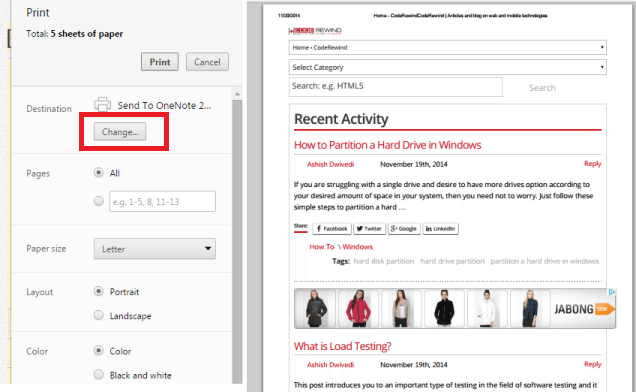Screen dimensions: 636x392
Task: Select the Color printing option
Action: point(99,351)
